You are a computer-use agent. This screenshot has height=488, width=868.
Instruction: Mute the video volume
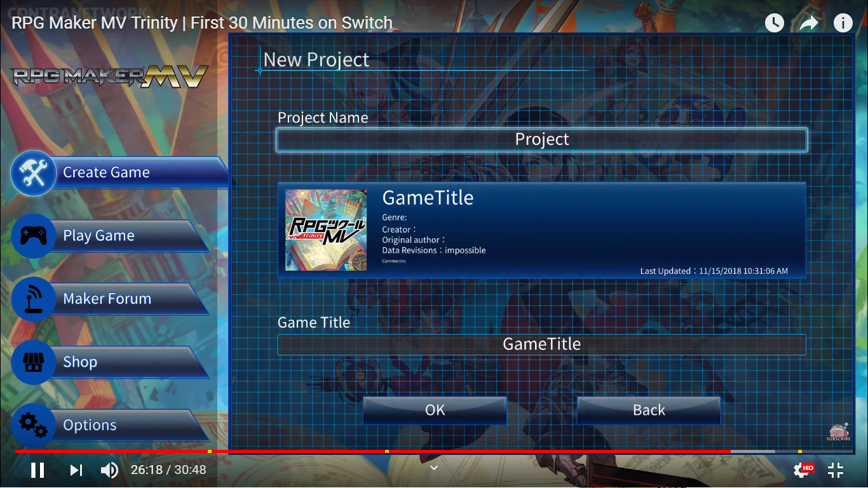click(x=109, y=470)
